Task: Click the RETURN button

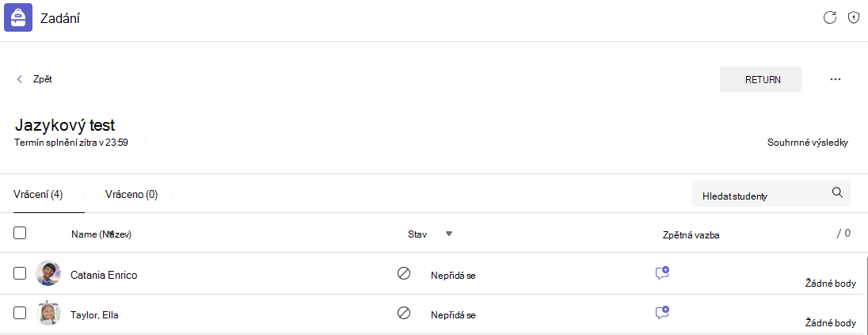Action: [760, 79]
